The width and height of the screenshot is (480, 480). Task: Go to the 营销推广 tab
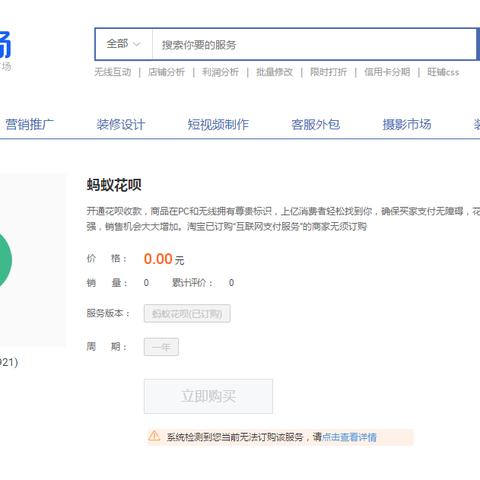29,124
